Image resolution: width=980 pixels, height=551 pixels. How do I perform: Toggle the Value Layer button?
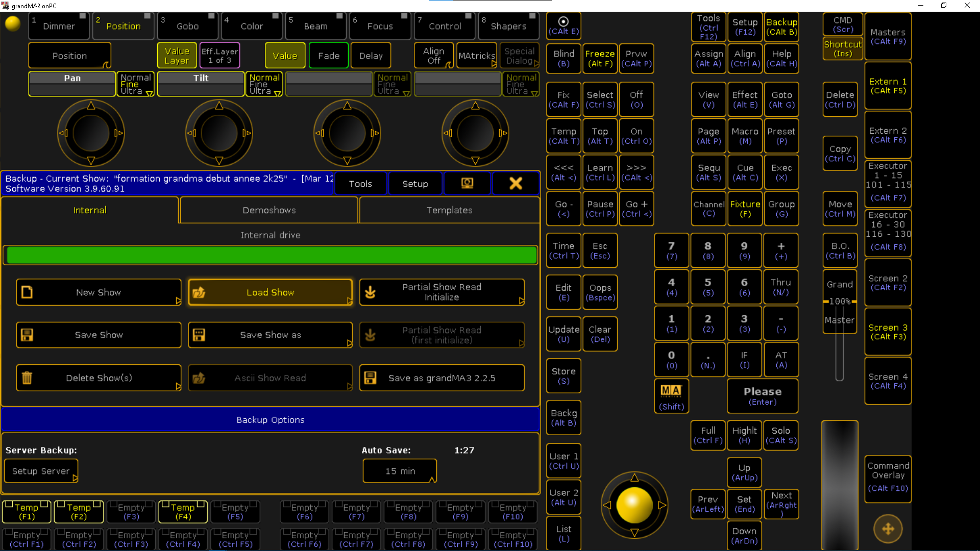coord(177,56)
